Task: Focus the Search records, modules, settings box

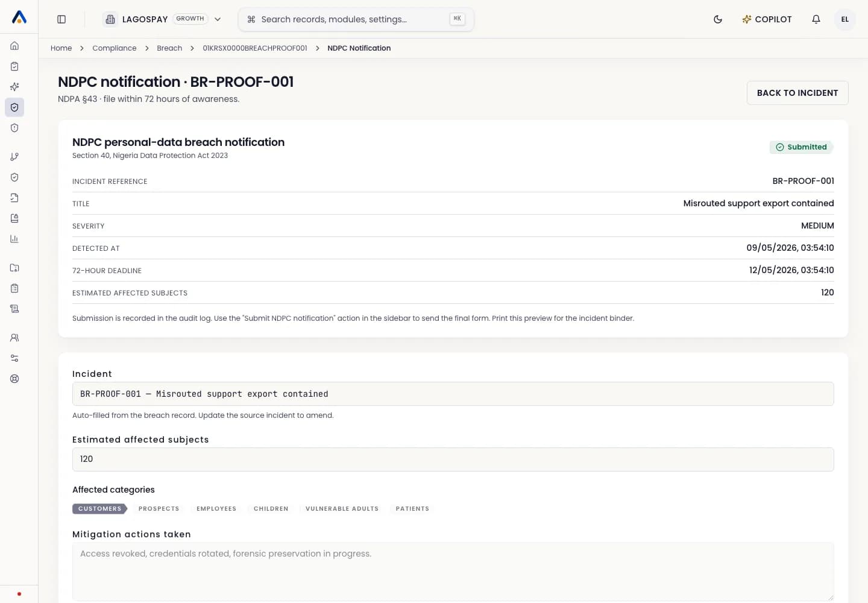Action: click(356, 19)
